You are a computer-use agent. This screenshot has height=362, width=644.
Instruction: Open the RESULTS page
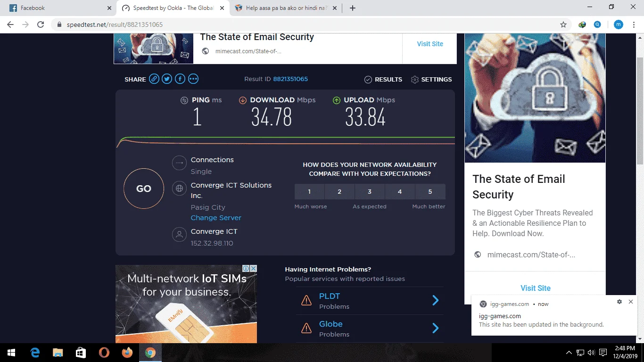[x=388, y=80]
